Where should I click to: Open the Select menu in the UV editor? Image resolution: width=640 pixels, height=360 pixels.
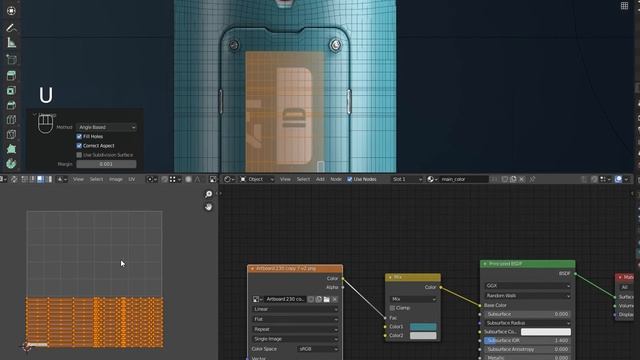pyautogui.click(x=96, y=179)
